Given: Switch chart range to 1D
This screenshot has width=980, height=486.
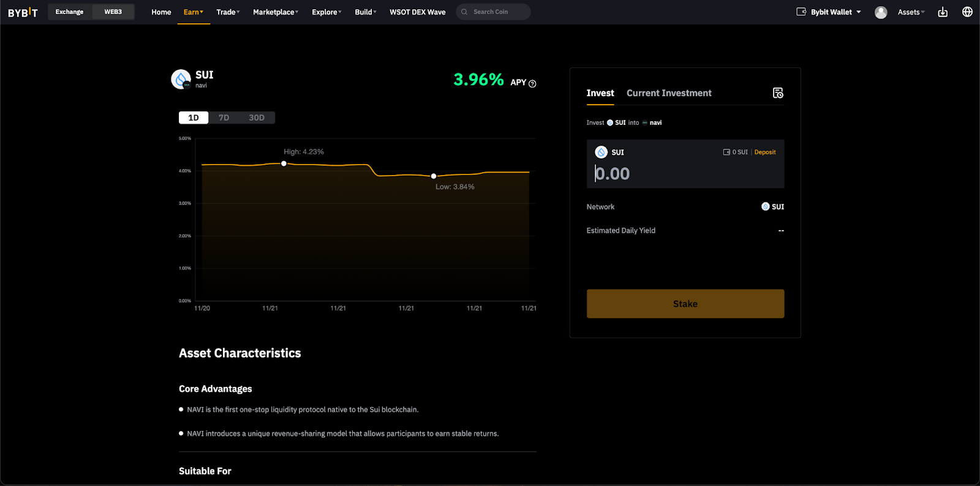Looking at the screenshot, I should (x=194, y=118).
